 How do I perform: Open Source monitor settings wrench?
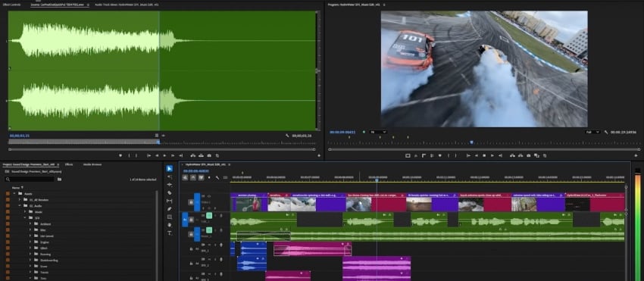(x=287, y=136)
